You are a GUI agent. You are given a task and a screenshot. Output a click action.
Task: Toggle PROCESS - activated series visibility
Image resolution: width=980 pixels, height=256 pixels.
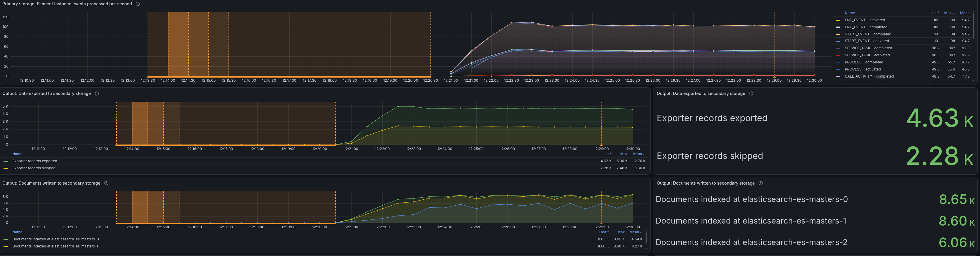click(x=863, y=69)
